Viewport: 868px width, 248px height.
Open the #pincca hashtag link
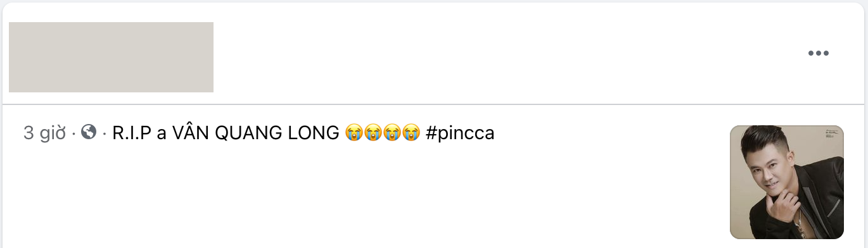pos(461,133)
